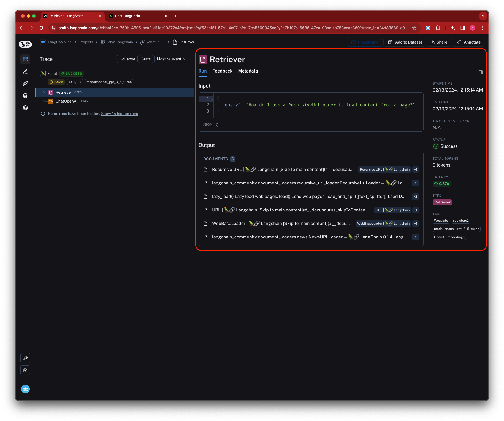Toggle the right details panel icon
Viewport: 504px width, 421px height.
481,72
